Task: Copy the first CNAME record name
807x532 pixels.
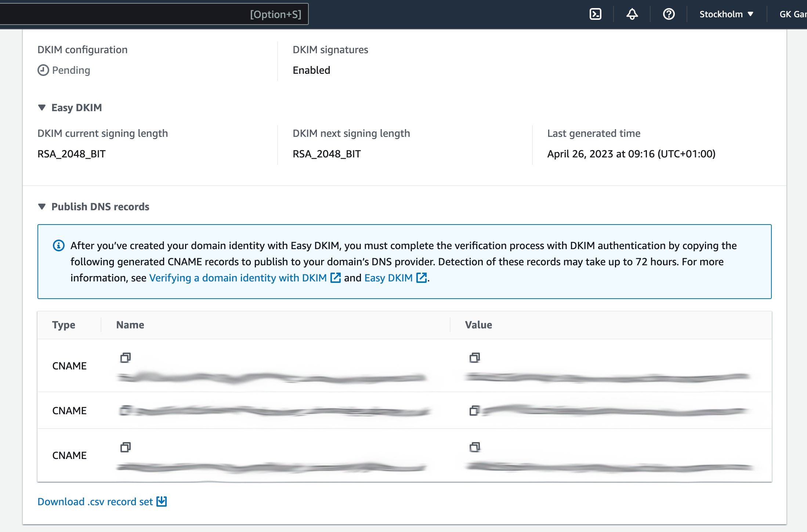Action: coord(126,357)
